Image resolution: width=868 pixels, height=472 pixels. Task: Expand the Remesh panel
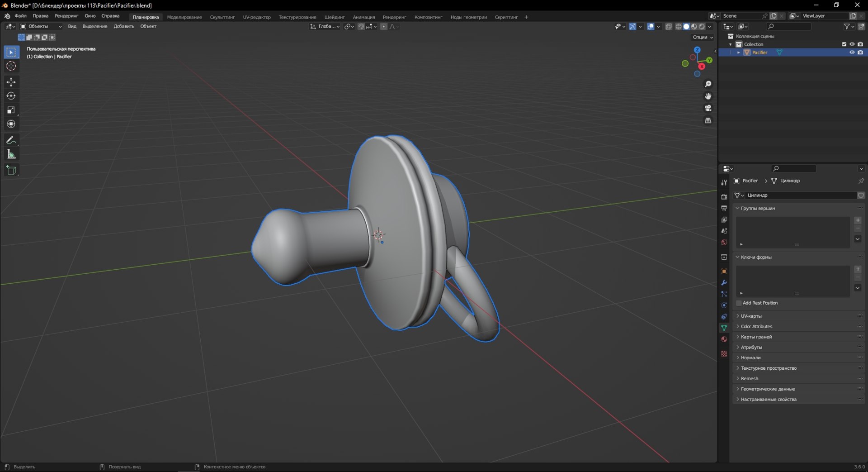[x=798, y=378]
